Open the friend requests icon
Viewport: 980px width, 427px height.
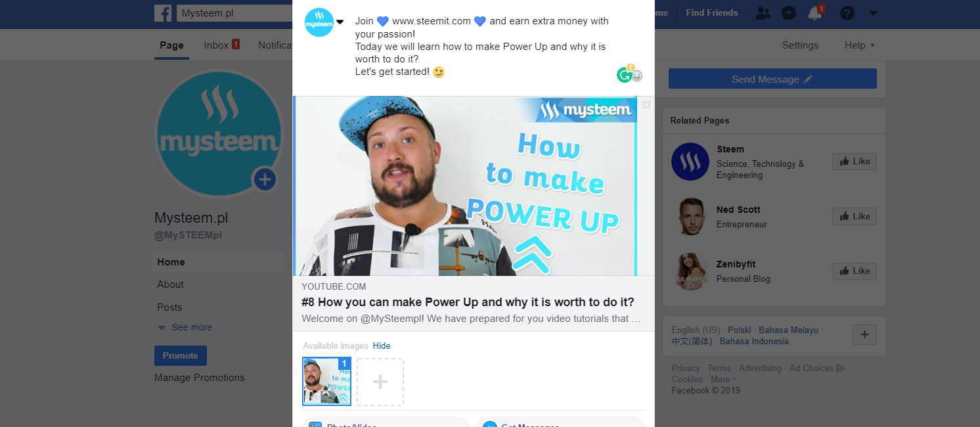(763, 13)
